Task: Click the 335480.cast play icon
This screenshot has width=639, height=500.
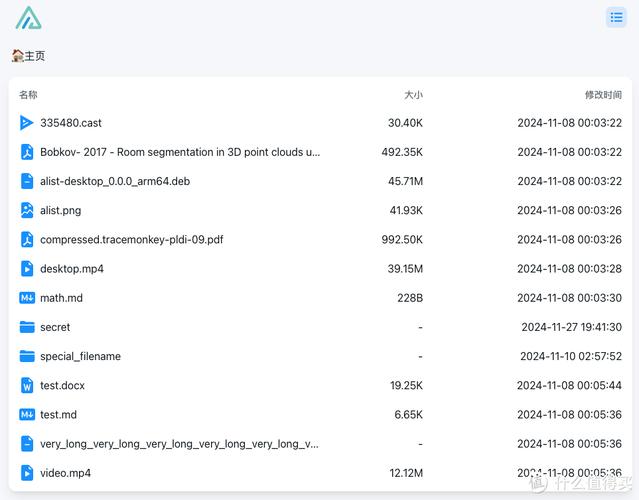Action: click(x=27, y=123)
